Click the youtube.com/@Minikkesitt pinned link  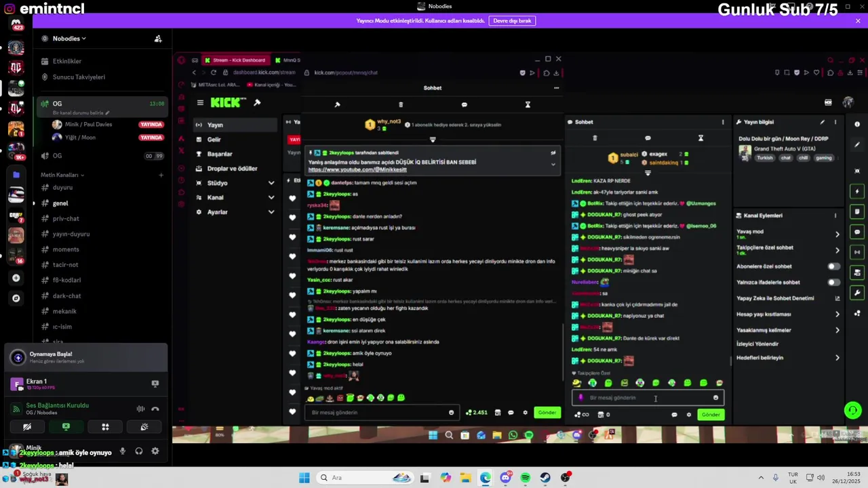pos(357,169)
